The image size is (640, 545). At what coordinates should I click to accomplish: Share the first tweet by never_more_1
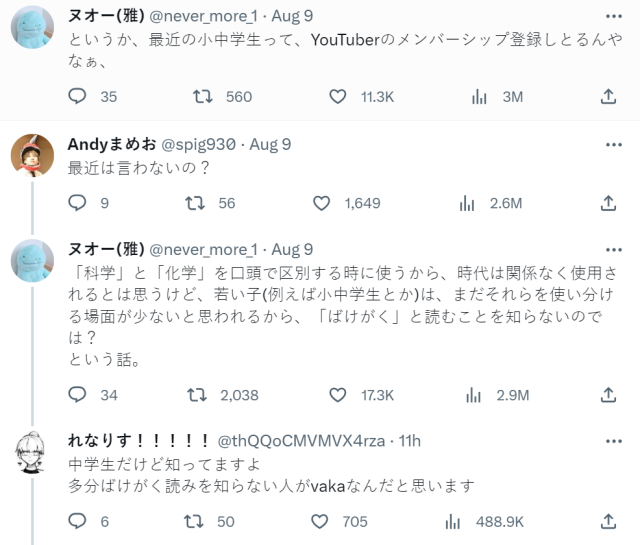pos(608,97)
